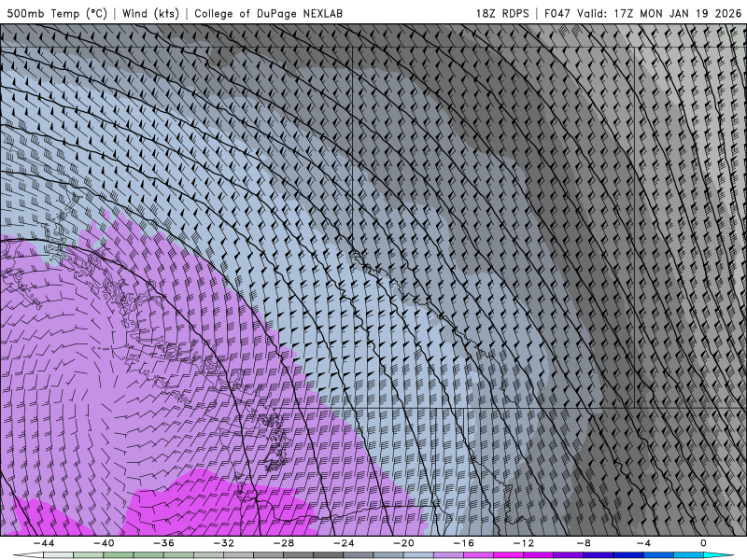Click the 'Wind (kts)' header label

click(x=150, y=13)
